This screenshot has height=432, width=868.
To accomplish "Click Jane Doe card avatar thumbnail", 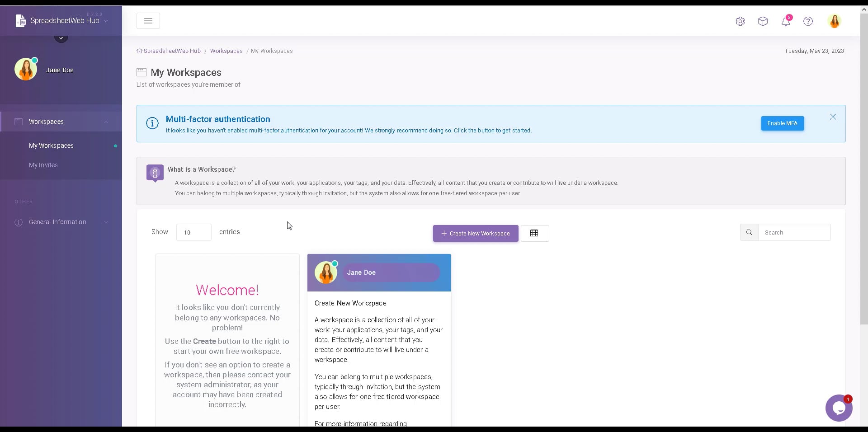I will coord(326,272).
